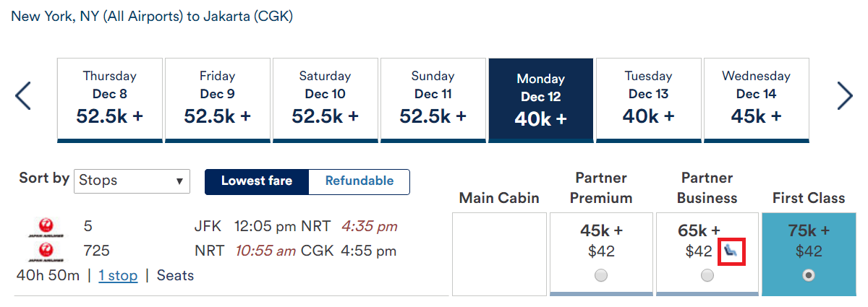Image resolution: width=868 pixels, height=307 pixels.
Task: Select the Partner Premium 45k fare radio
Action: [601, 275]
